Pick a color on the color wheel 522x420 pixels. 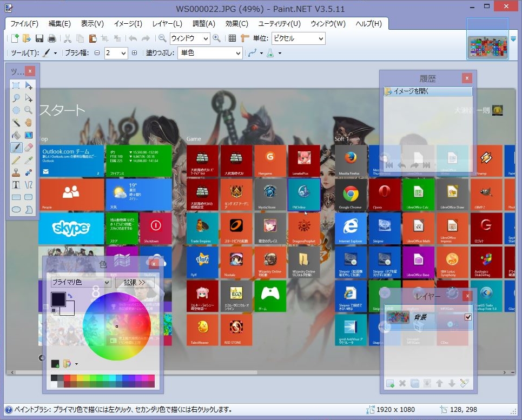(x=116, y=326)
